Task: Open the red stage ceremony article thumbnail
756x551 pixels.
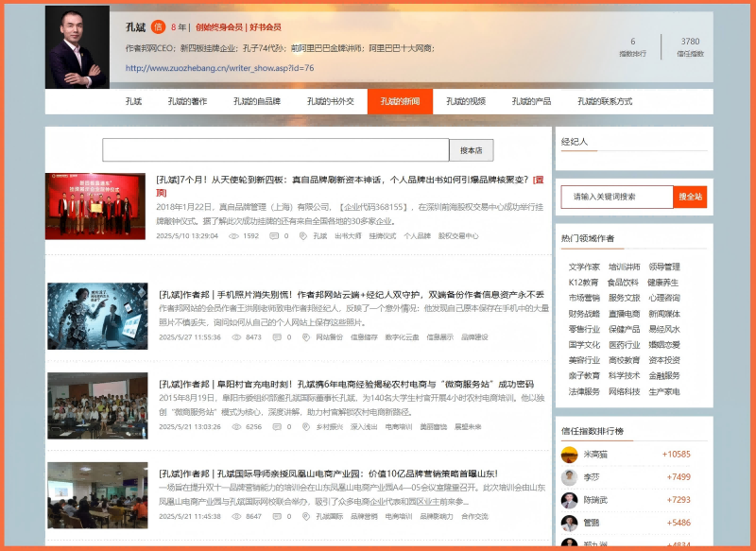Action: pos(95,205)
